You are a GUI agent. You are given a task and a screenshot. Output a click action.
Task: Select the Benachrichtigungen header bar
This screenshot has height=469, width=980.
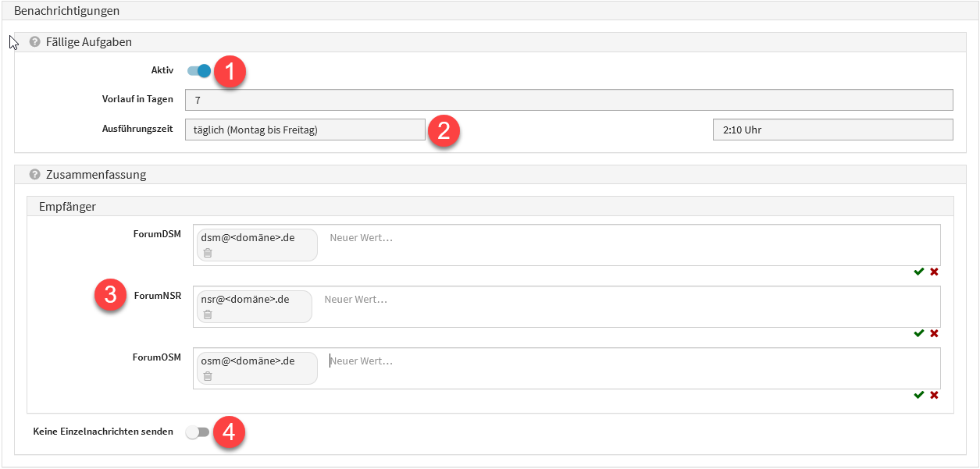tap(66, 10)
